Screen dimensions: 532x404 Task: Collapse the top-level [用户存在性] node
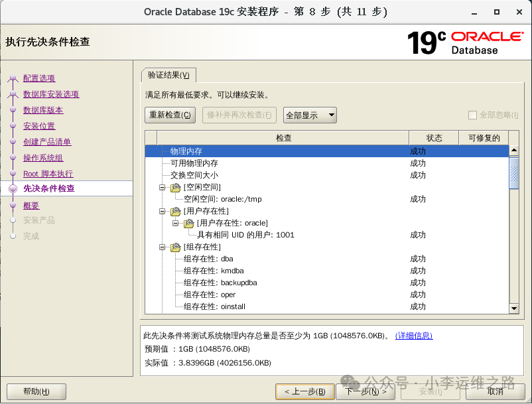tap(162, 212)
